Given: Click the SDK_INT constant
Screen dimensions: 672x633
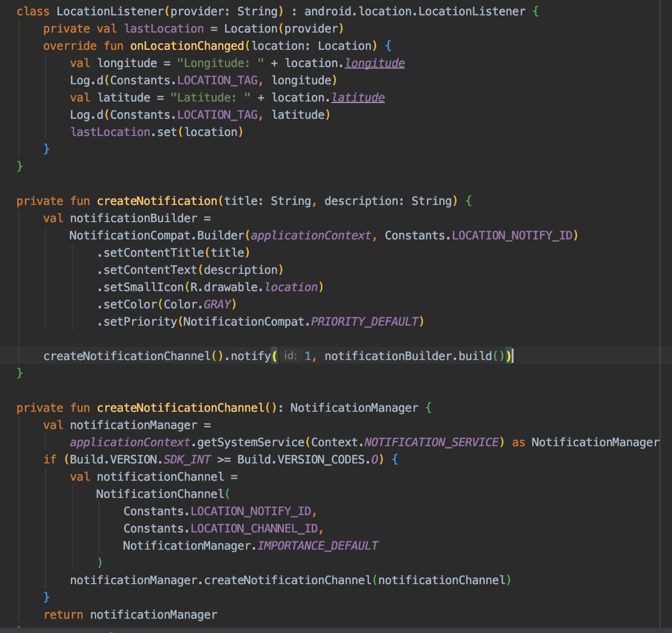Looking at the screenshot, I should click(x=187, y=460).
